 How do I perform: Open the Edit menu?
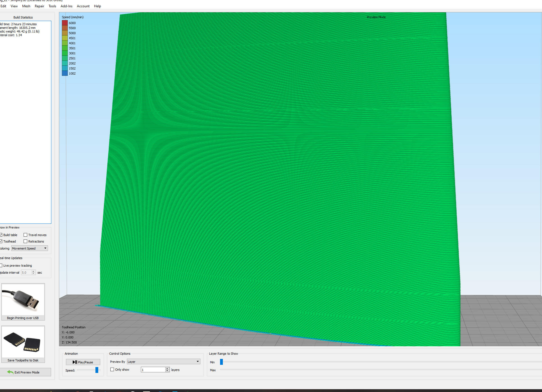click(3, 6)
